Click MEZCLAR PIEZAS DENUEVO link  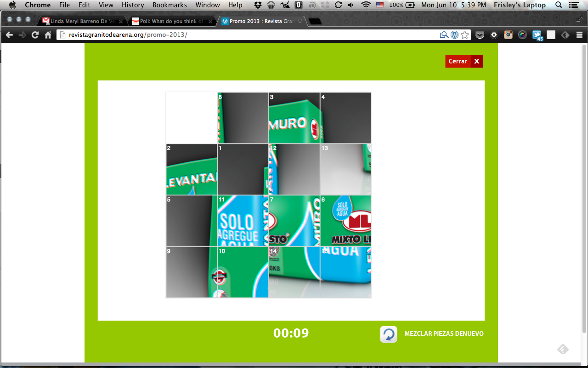pyautogui.click(x=444, y=334)
